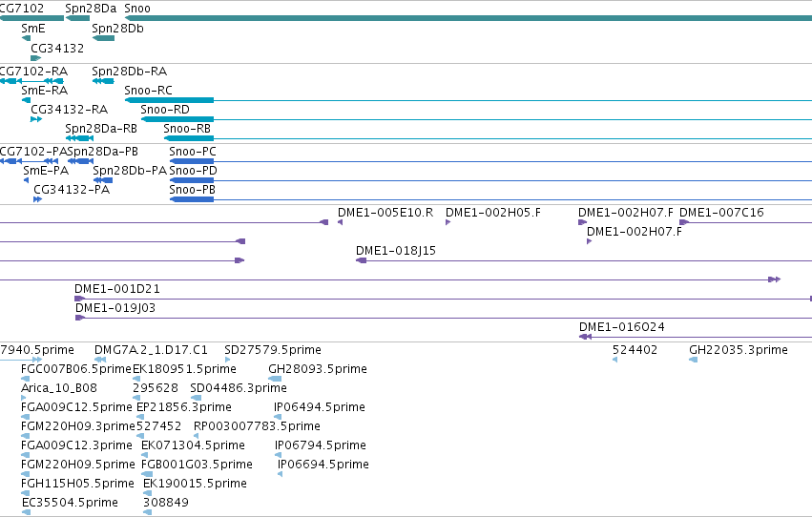
Task: Open the Spn28Da-PB protein label
Action: pos(102,152)
